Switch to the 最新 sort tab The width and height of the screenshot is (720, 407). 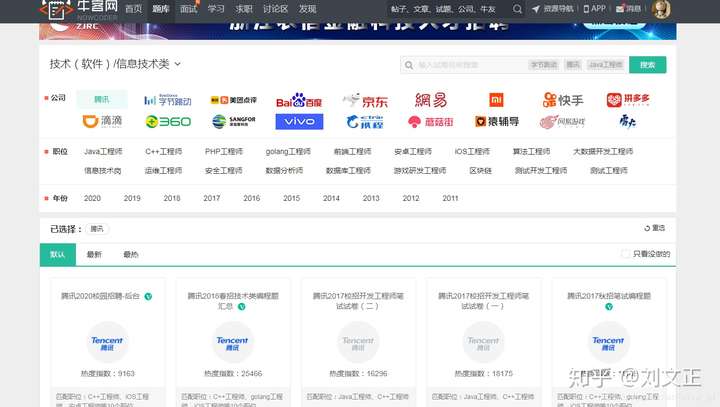point(94,254)
